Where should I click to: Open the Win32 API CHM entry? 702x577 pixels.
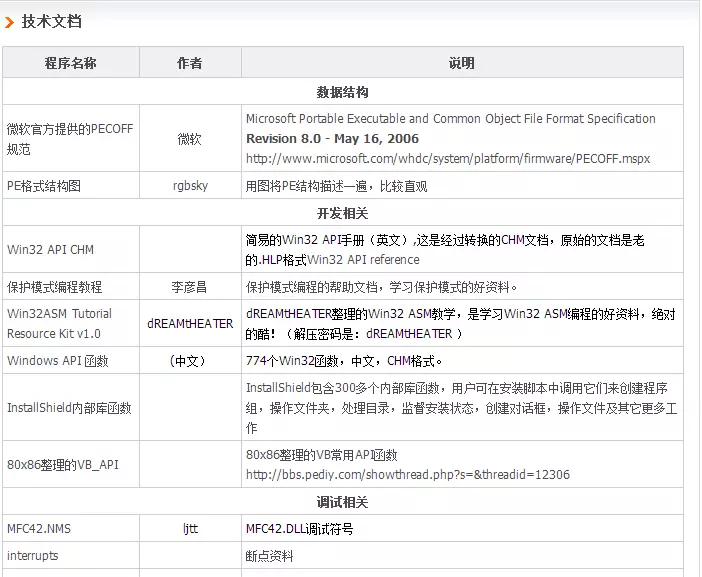[x=51, y=249]
